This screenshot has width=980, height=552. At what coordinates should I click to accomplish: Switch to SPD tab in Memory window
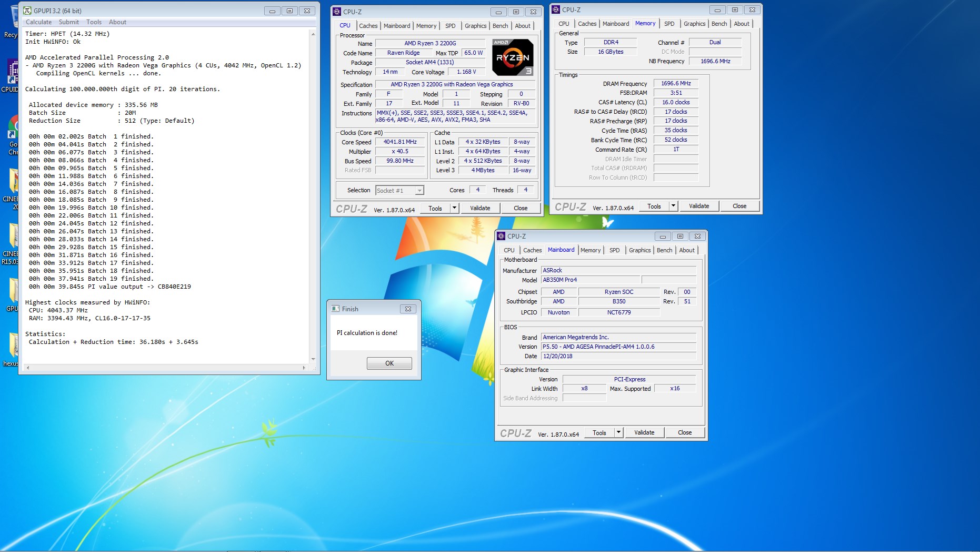pos(669,24)
